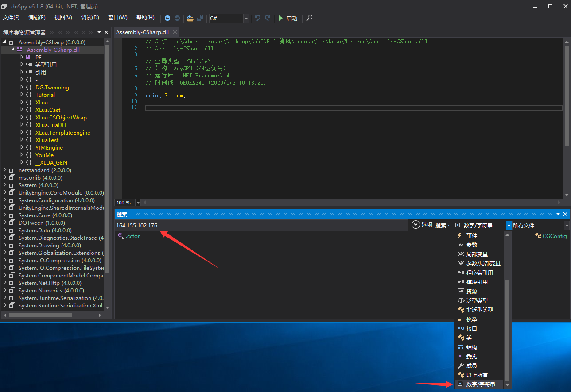Viewport: 571px width, 392px height.
Task: Close the Assembly-CSharp.dll tab
Action: 175,32
